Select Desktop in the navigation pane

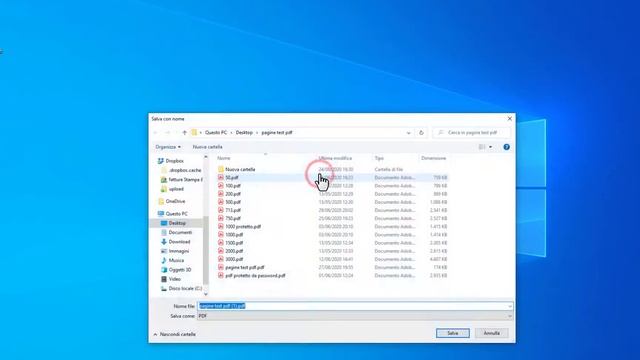click(177, 223)
